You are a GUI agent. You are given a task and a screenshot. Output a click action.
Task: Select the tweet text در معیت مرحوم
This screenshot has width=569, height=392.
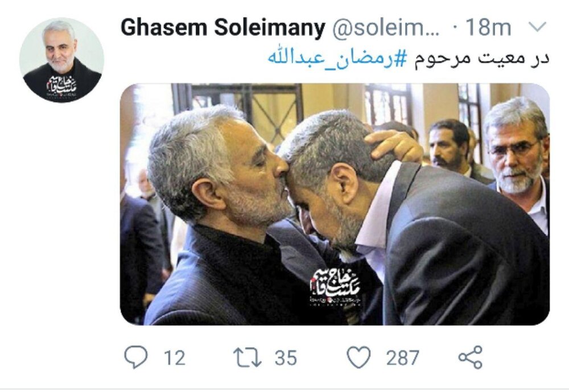(x=481, y=59)
